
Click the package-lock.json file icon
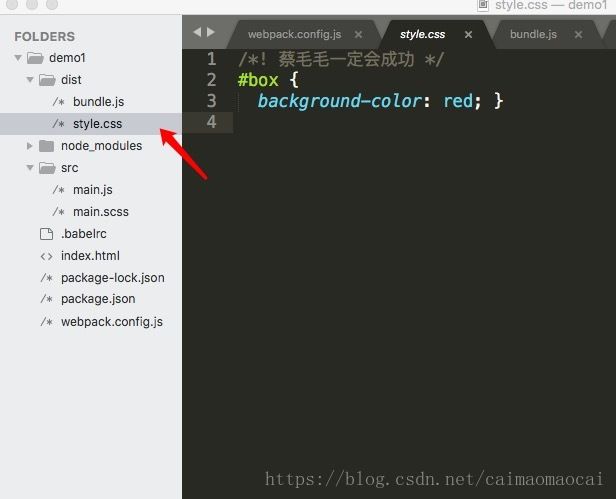click(x=46, y=278)
